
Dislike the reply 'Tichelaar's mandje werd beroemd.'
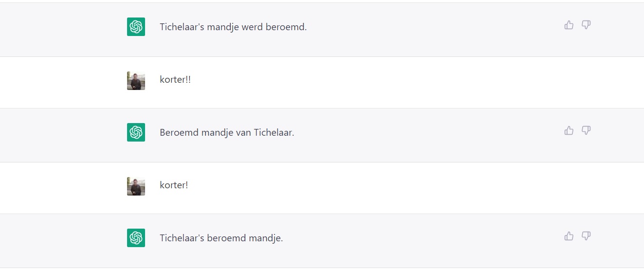tap(586, 25)
